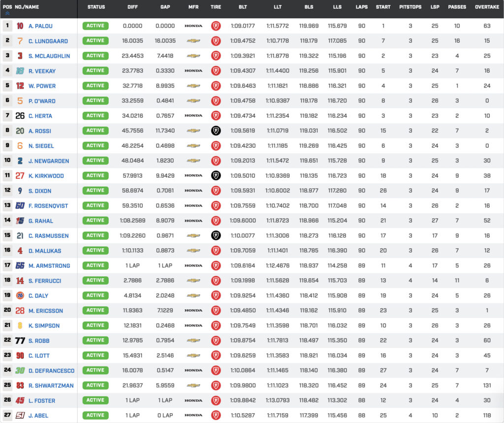Select the BLS value 119.969
Image resolution: width=504 pixels, height=423 pixels.
pyautogui.click(x=309, y=26)
